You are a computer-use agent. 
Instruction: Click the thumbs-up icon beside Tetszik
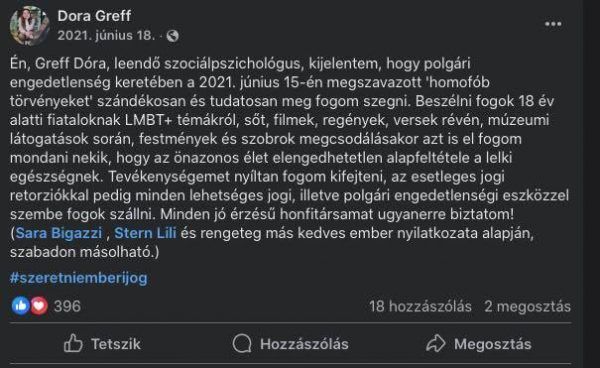[73, 343]
